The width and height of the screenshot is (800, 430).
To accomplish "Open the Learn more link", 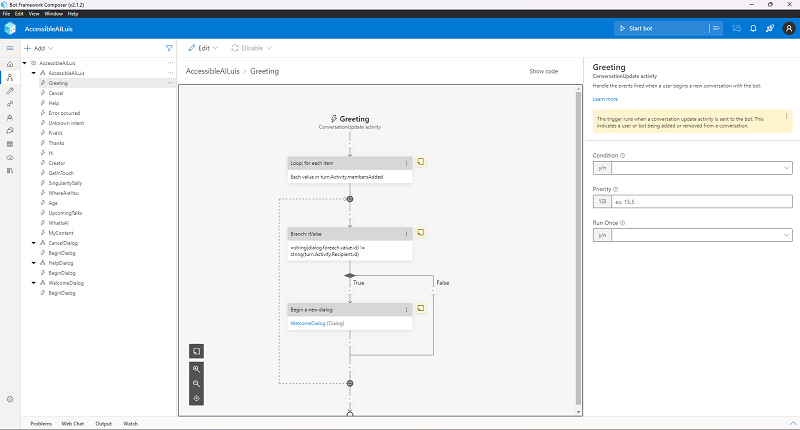I will pos(605,99).
